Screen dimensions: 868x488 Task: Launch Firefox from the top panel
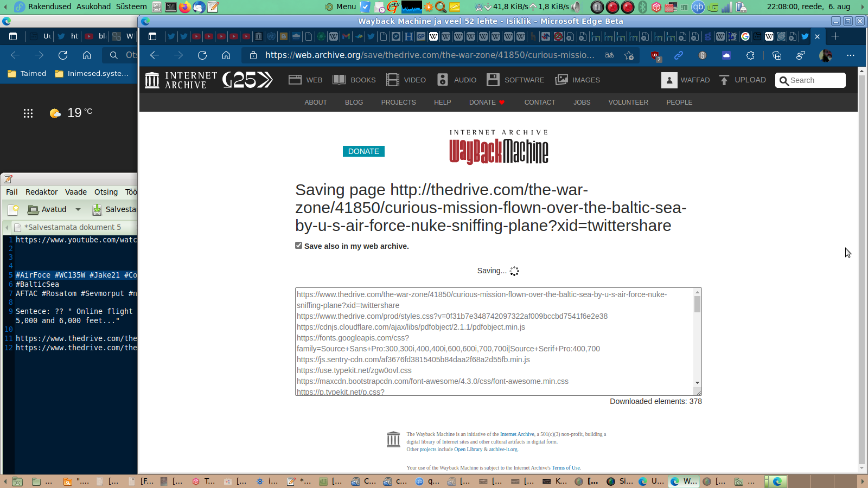point(185,7)
